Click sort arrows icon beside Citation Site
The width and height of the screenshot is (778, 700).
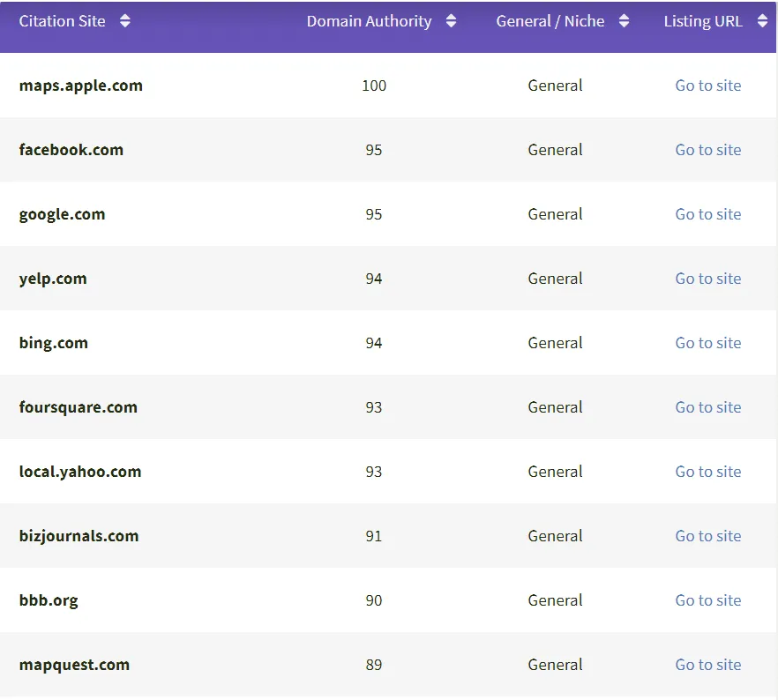125,21
